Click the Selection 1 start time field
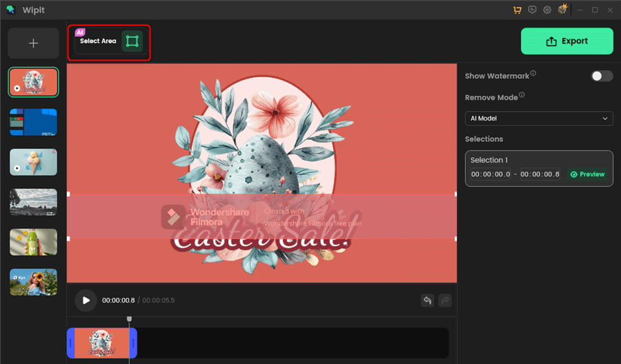 491,174
